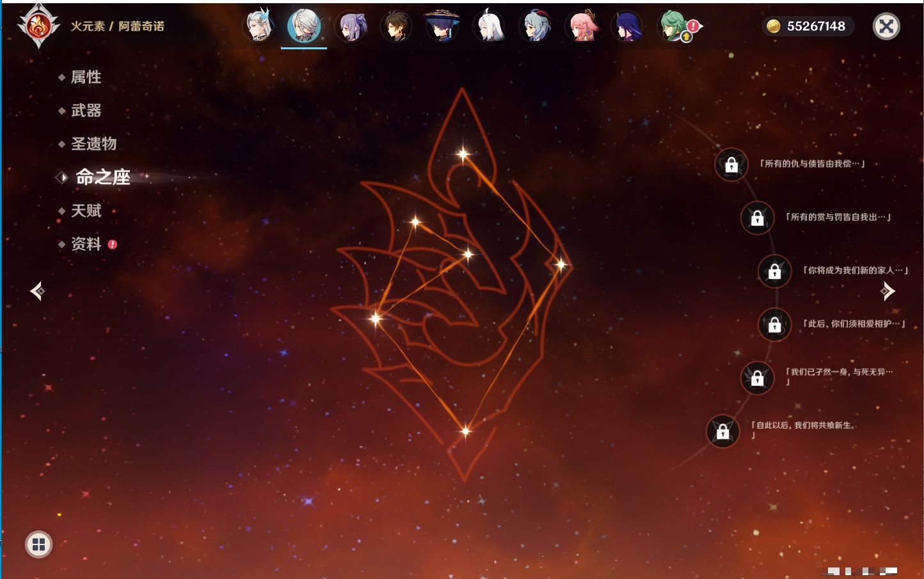Click constellation name 「此后，你们须相爱相护…」

coord(854,324)
